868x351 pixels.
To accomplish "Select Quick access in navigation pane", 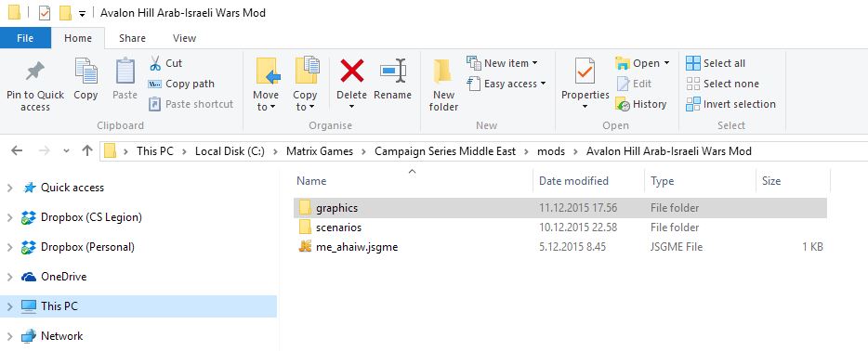I will (x=72, y=188).
